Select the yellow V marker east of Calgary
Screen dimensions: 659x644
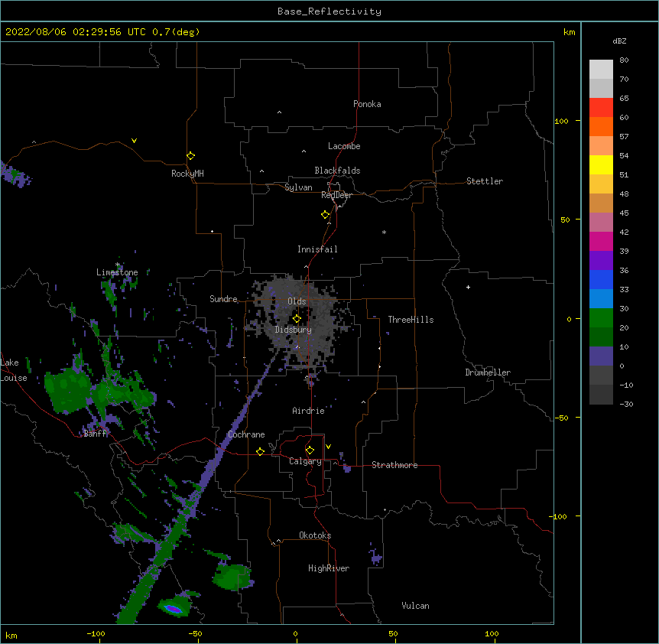pyautogui.click(x=328, y=447)
